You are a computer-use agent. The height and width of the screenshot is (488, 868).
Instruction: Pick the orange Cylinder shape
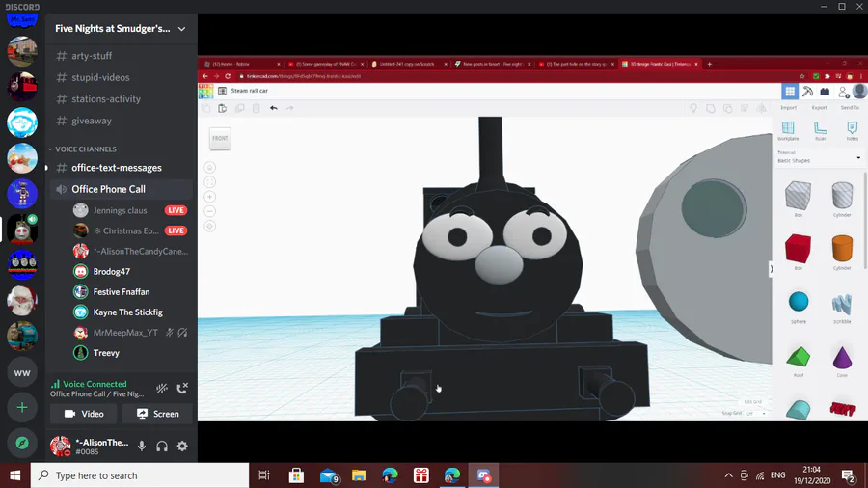tap(842, 249)
